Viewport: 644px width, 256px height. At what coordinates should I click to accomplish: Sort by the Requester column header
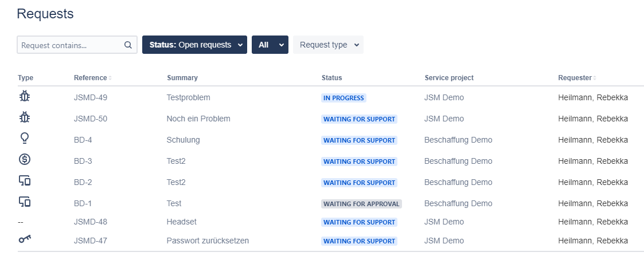coord(576,78)
